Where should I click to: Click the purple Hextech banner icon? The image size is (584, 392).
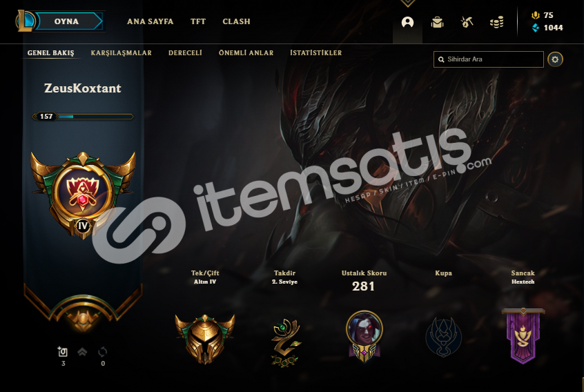coord(523,336)
